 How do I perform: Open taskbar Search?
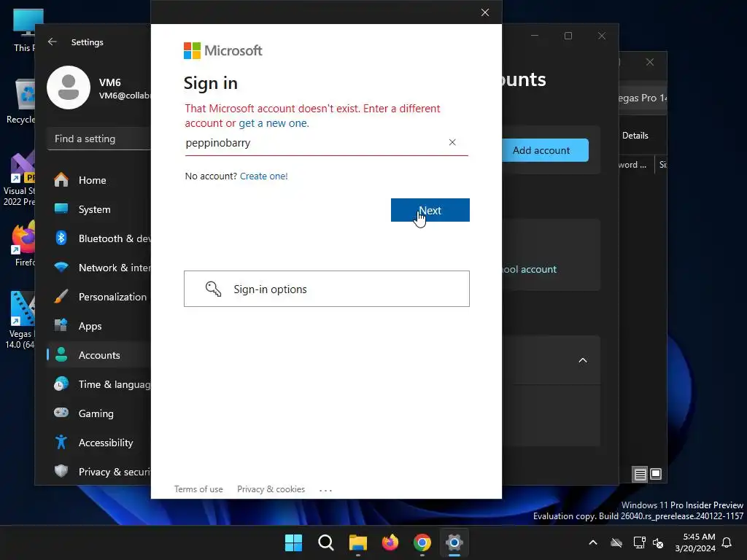coord(326,542)
